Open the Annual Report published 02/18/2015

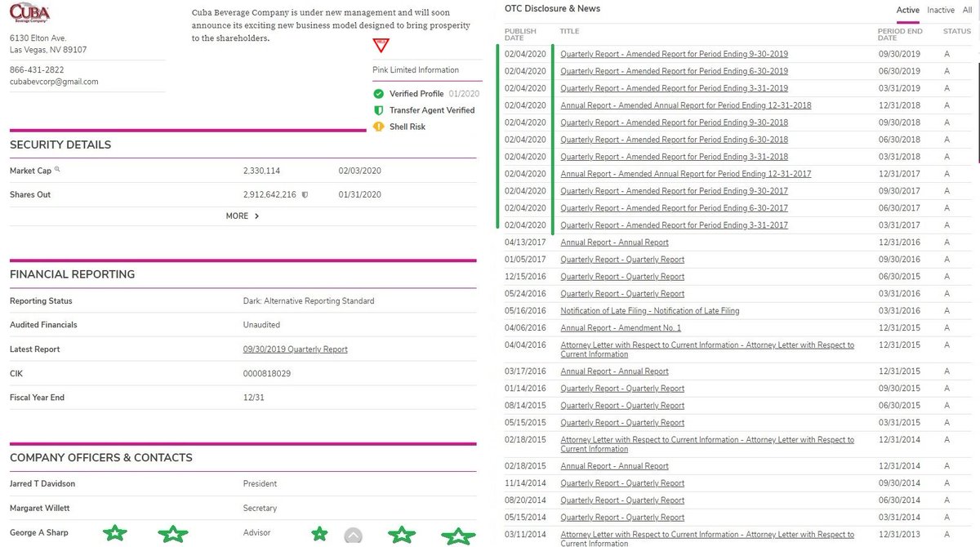(x=614, y=466)
